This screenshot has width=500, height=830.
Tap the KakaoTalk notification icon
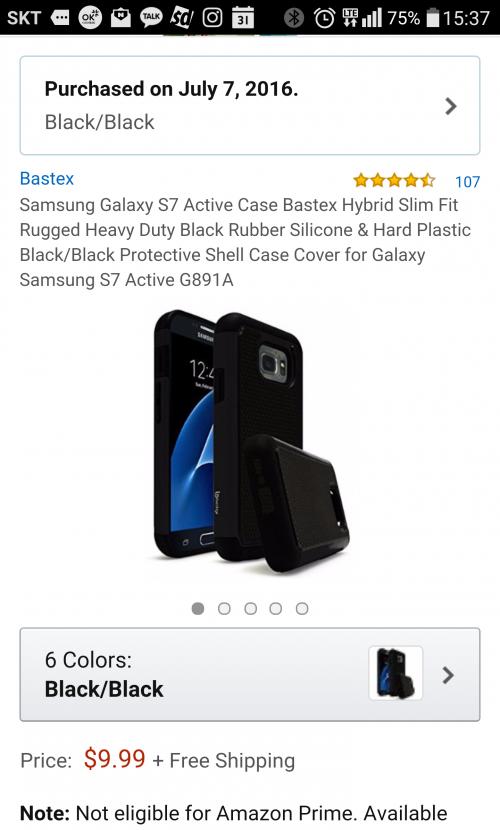(151, 17)
